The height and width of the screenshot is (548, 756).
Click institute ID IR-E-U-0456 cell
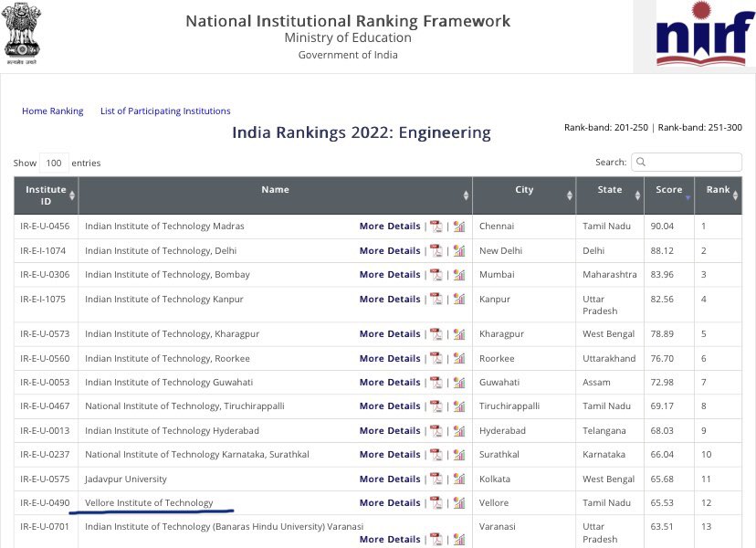[45, 227]
